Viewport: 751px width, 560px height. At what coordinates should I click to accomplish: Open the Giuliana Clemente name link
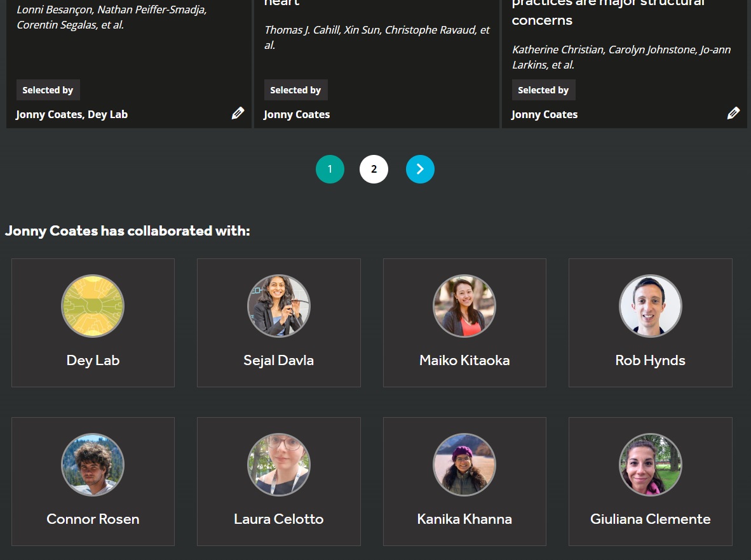[x=650, y=519]
